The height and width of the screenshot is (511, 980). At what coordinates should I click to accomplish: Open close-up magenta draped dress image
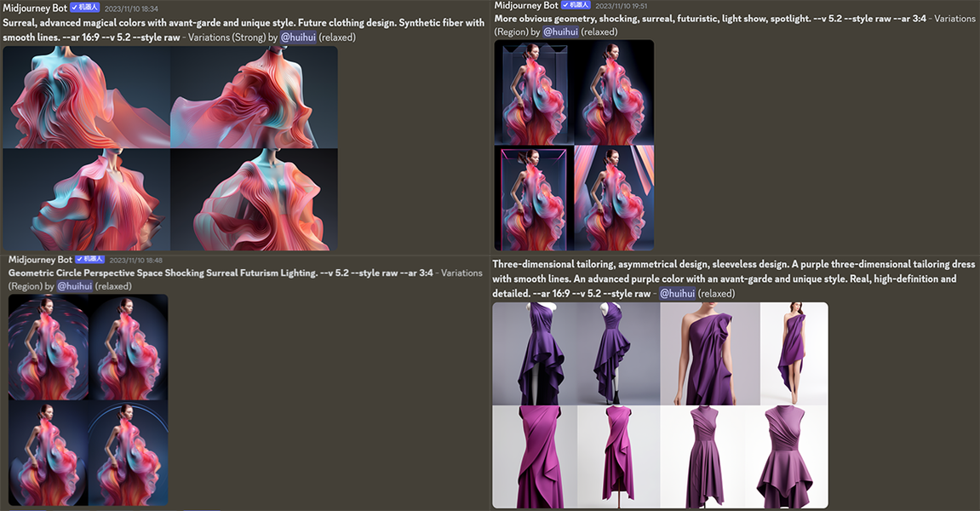point(535,456)
